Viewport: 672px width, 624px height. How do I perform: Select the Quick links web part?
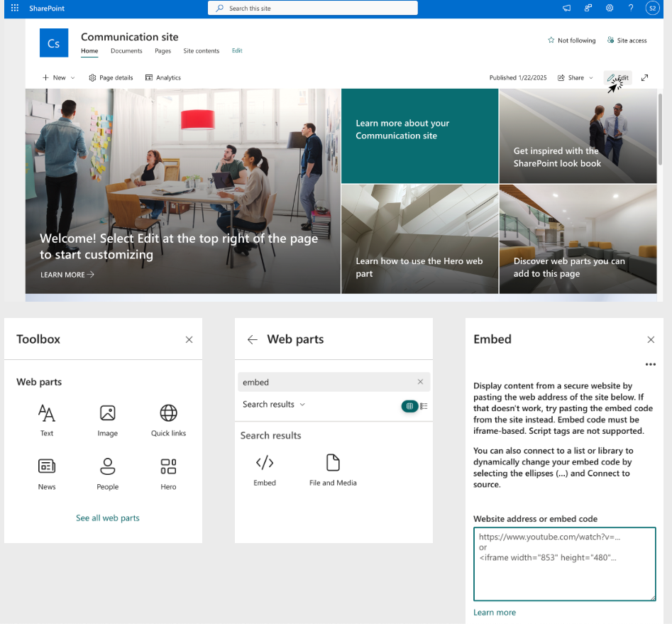168,420
